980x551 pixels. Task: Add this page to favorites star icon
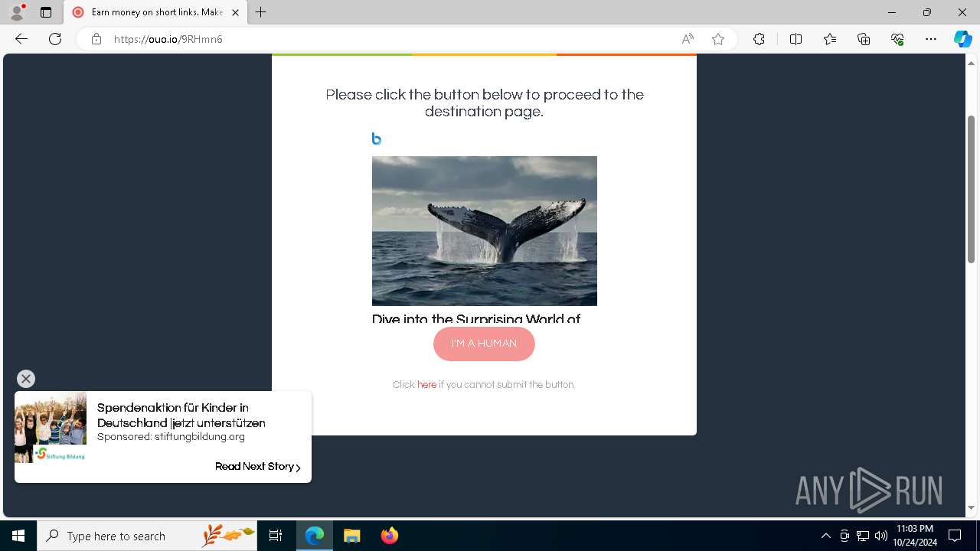(x=718, y=39)
